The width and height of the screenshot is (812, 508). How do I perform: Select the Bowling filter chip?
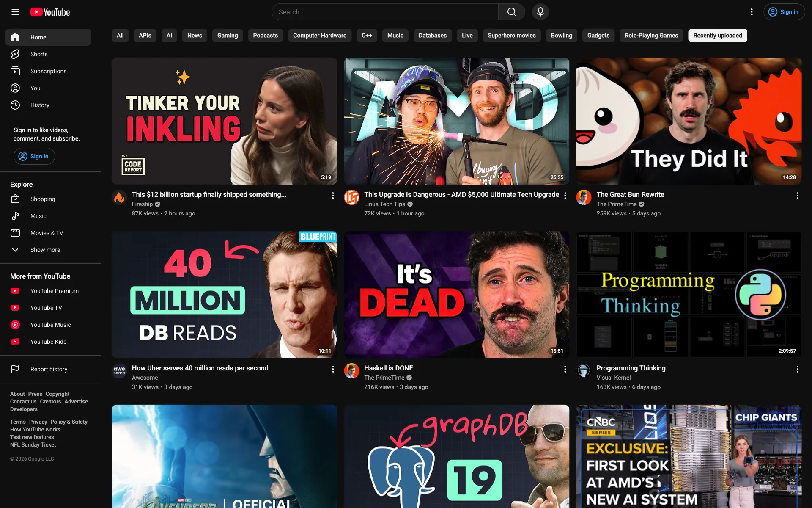coord(562,36)
